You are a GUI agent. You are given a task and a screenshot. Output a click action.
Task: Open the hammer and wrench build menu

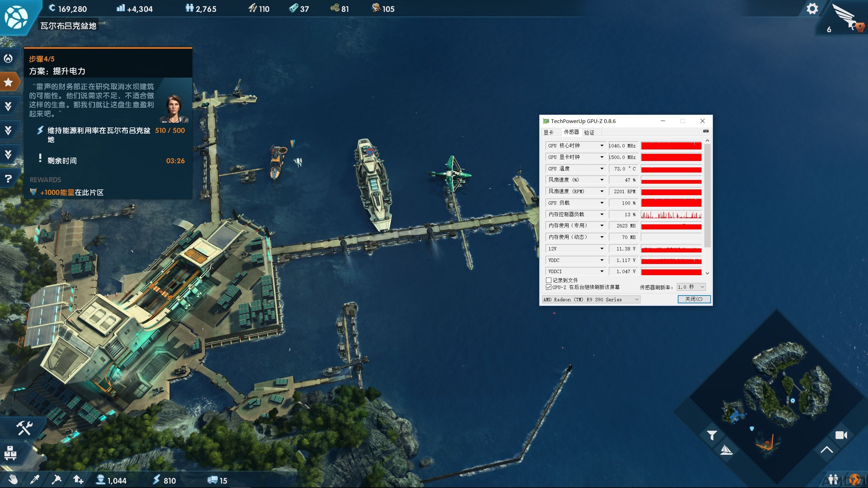(x=24, y=428)
